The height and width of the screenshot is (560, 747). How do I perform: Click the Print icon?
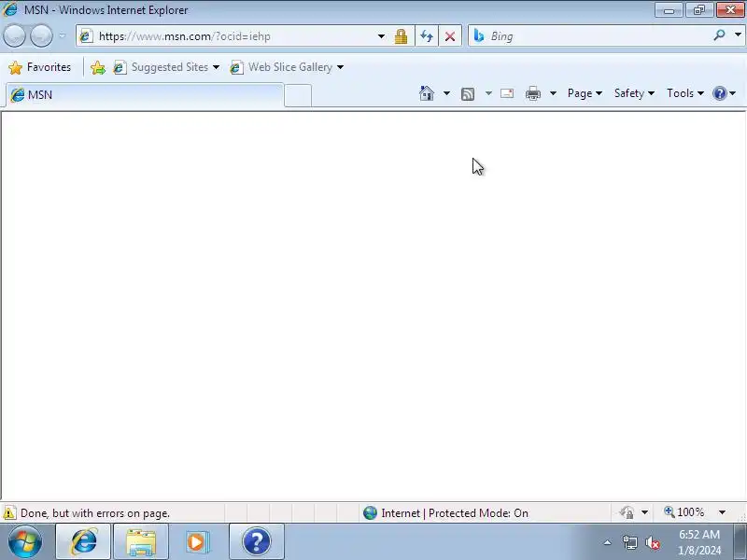tap(532, 93)
